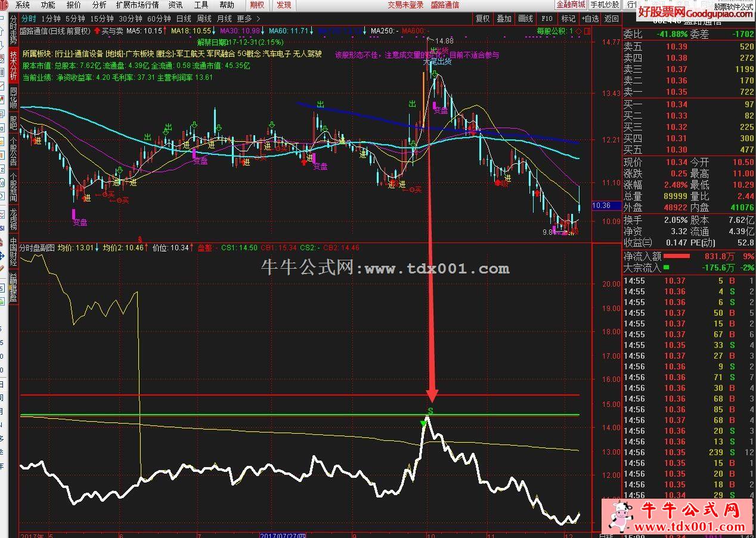
Task: Switch to the 30分钟 period tab
Action: pyautogui.click(x=130, y=18)
